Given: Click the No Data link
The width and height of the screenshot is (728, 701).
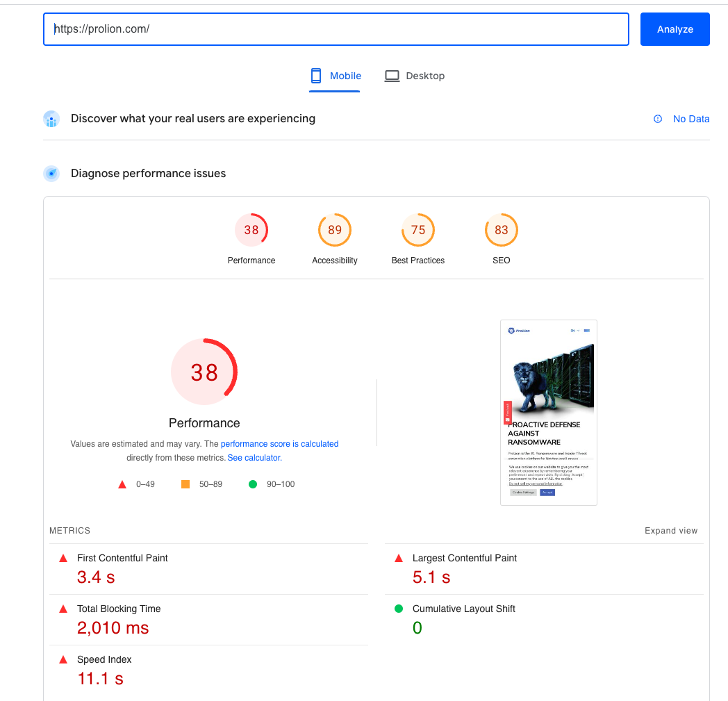Looking at the screenshot, I should 691,119.
